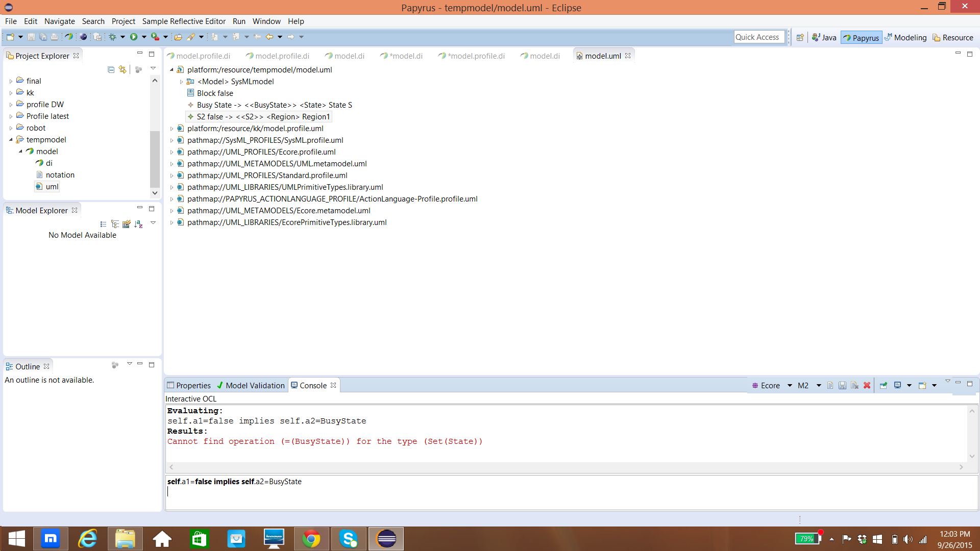980x551 pixels.
Task: Click the Open Perspective icon
Action: pyautogui.click(x=800, y=37)
